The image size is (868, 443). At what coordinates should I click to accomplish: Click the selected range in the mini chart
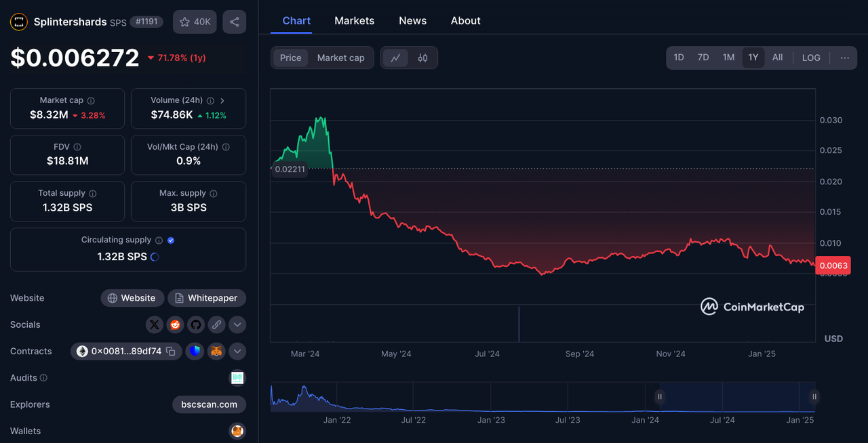tap(737, 397)
